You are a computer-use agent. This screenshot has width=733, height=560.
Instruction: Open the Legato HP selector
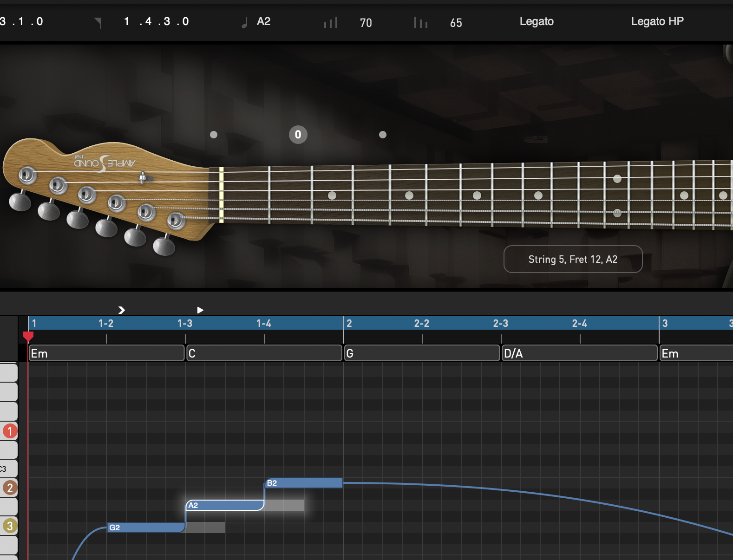pyautogui.click(x=657, y=21)
